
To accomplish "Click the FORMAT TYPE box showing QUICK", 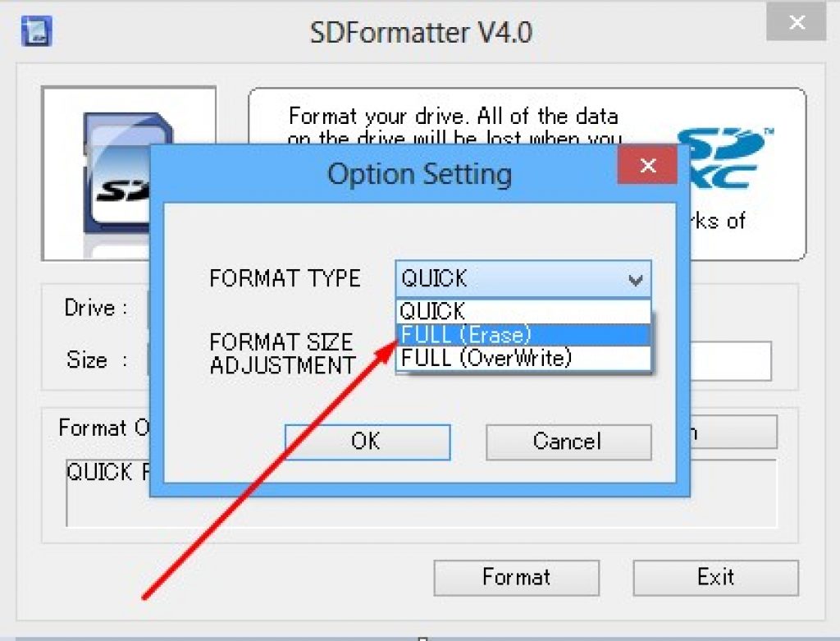I will click(510, 279).
